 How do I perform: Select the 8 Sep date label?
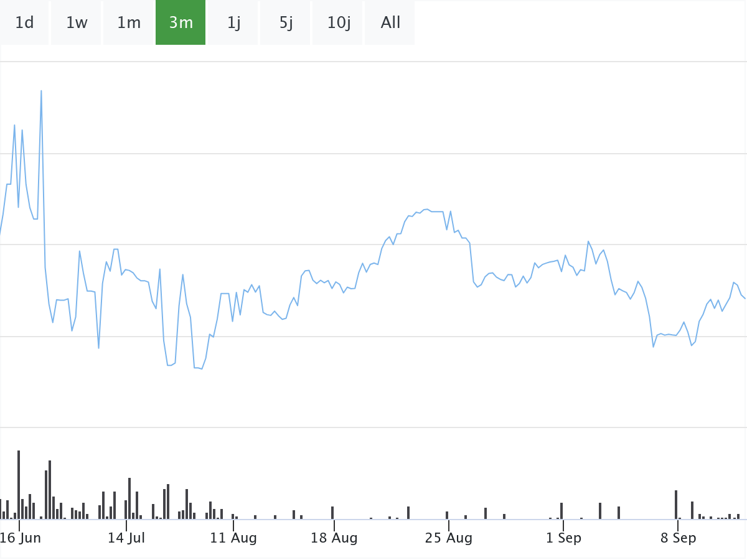678,538
